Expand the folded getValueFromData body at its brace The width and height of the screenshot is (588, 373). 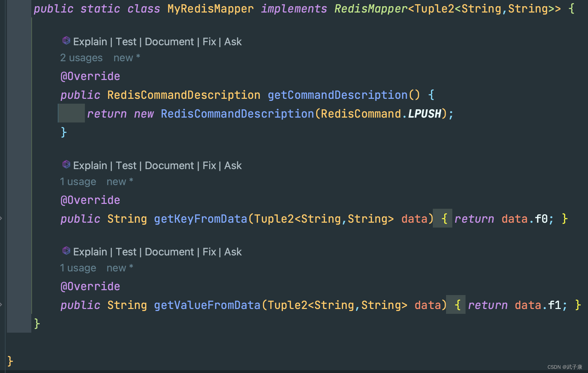tap(456, 305)
